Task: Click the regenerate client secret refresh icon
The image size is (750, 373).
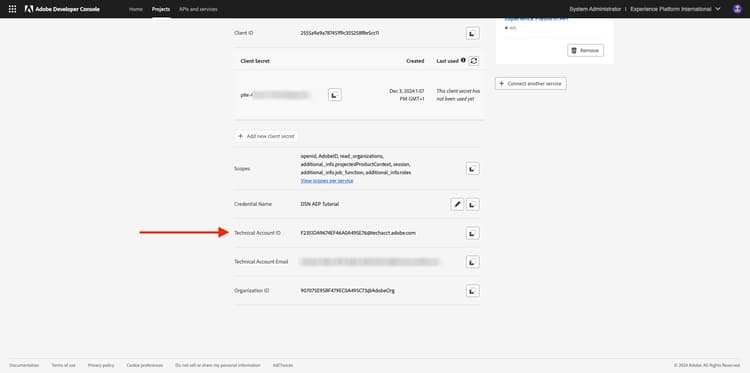Action: (x=474, y=61)
